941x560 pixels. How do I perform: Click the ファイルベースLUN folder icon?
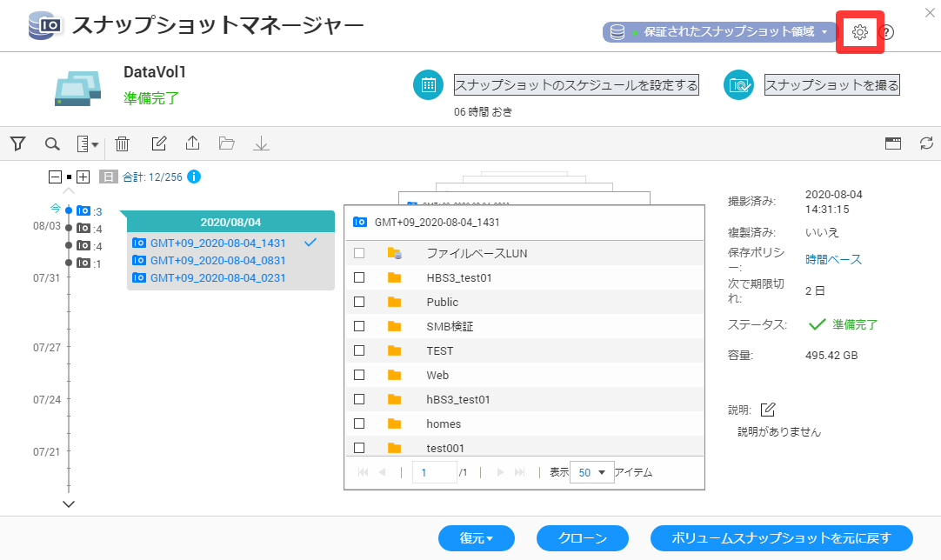click(394, 253)
